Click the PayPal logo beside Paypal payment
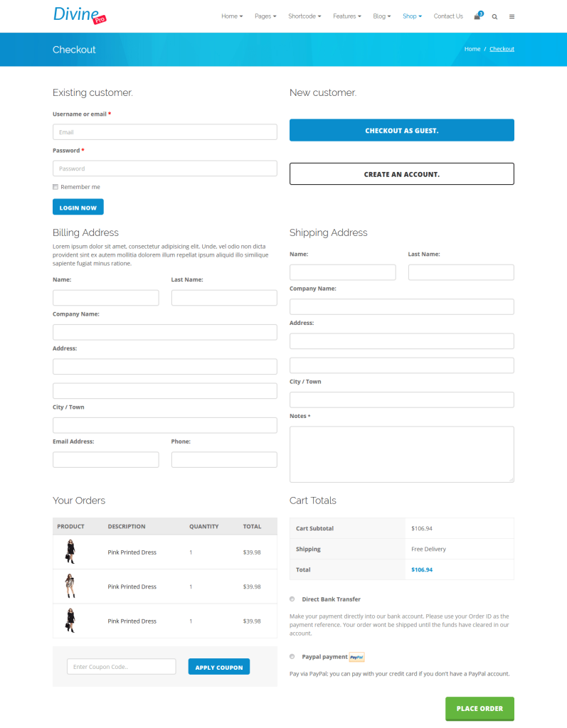Viewport: 567px width, 728px height. pyautogui.click(x=356, y=657)
